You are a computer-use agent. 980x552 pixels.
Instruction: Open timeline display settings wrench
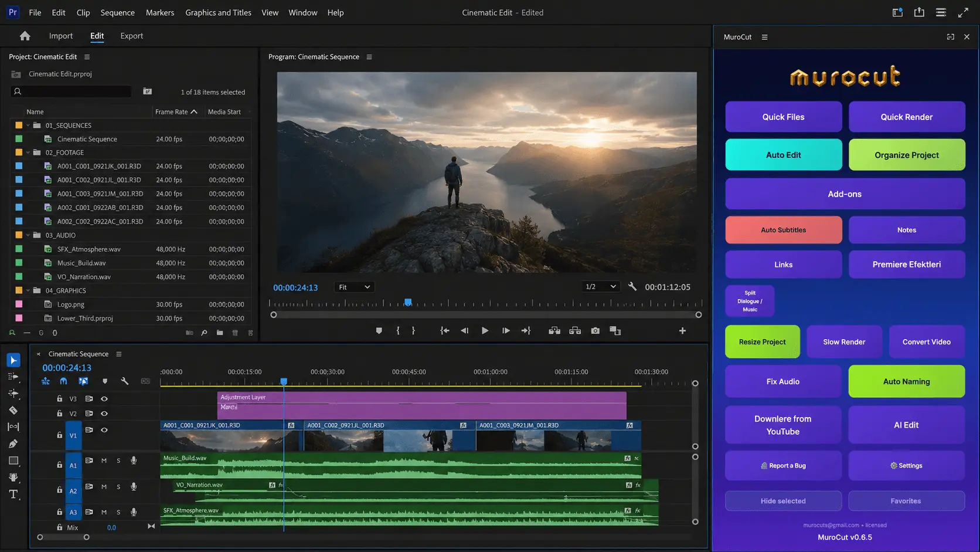[125, 381]
